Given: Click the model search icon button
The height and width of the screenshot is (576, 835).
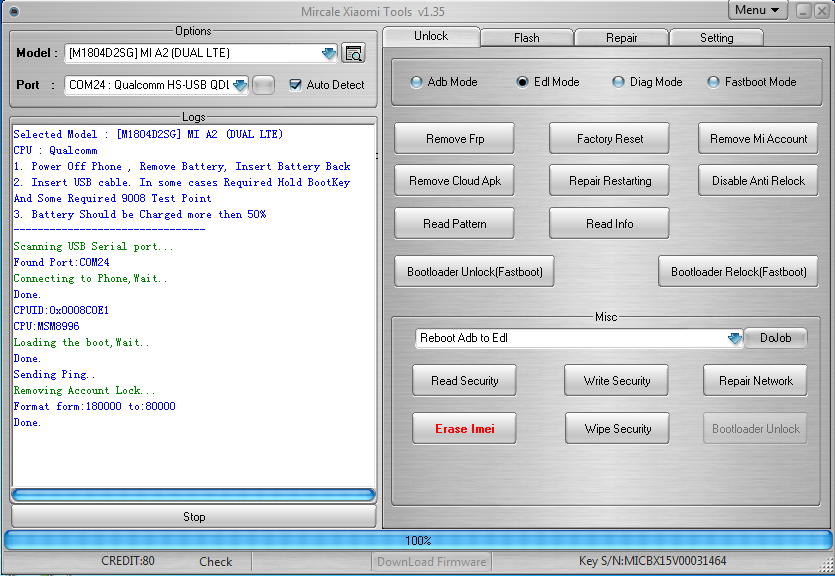Looking at the screenshot, I should click(353, 53).
